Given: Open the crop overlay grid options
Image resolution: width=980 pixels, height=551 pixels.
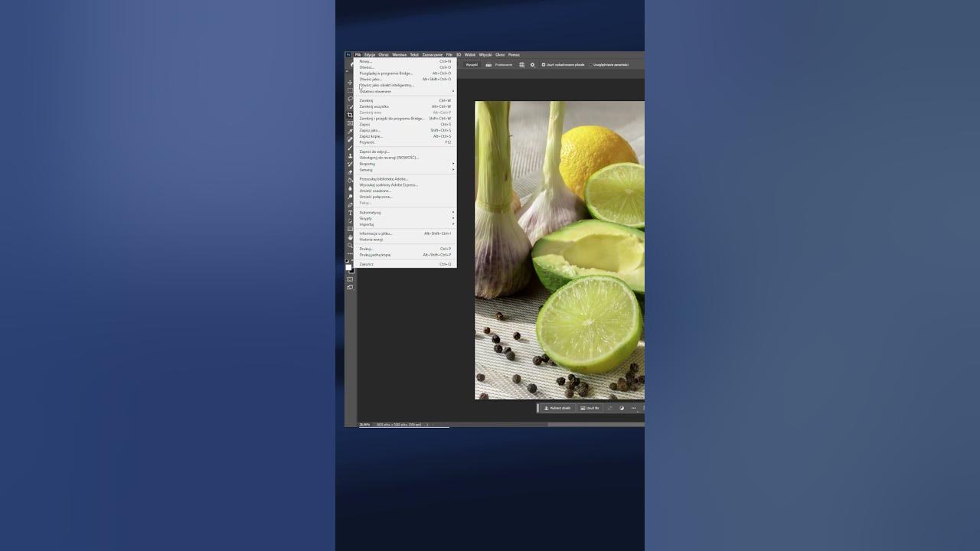Looking at the screenshot, I should coord(522,65).
